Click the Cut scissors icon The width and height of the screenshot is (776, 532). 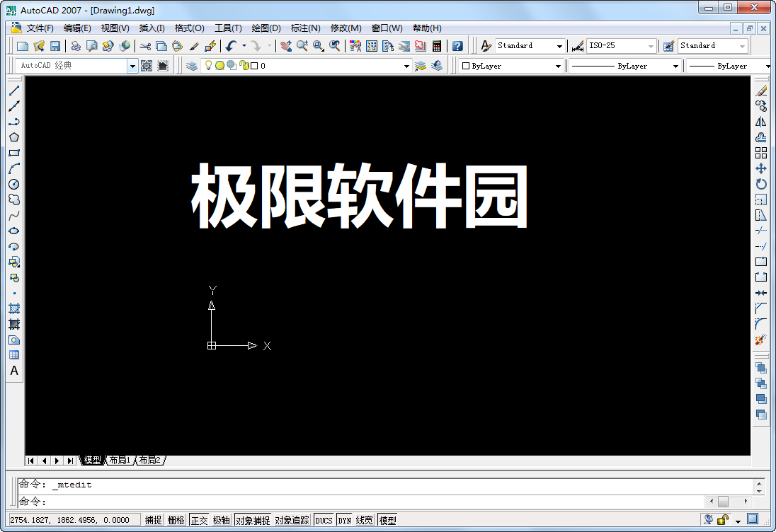point(145,46)
